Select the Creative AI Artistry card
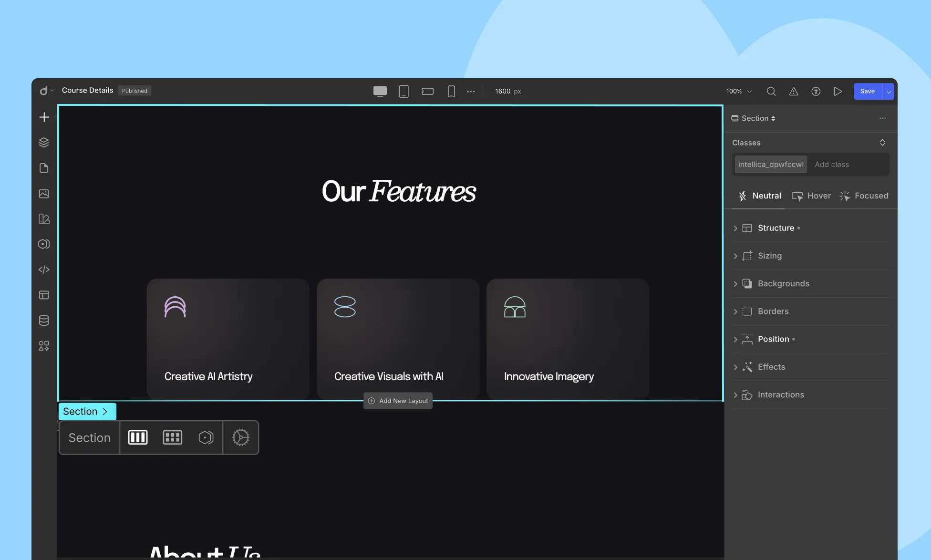The height and width of the screenshot is (560, 931). tap(228, 339)
